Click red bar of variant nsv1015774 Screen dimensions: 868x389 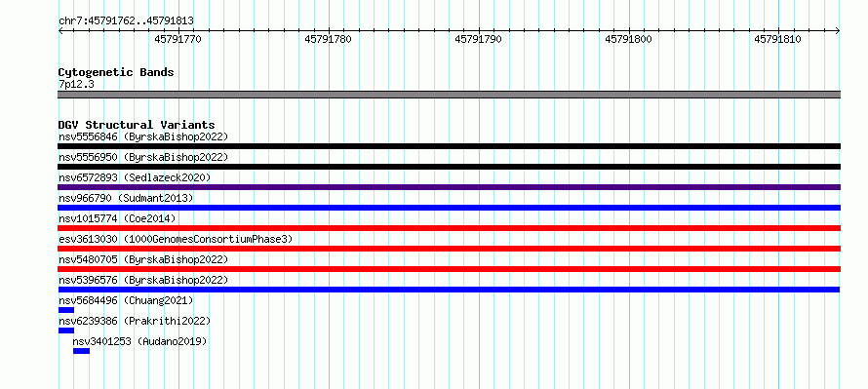tap(449, 228)
